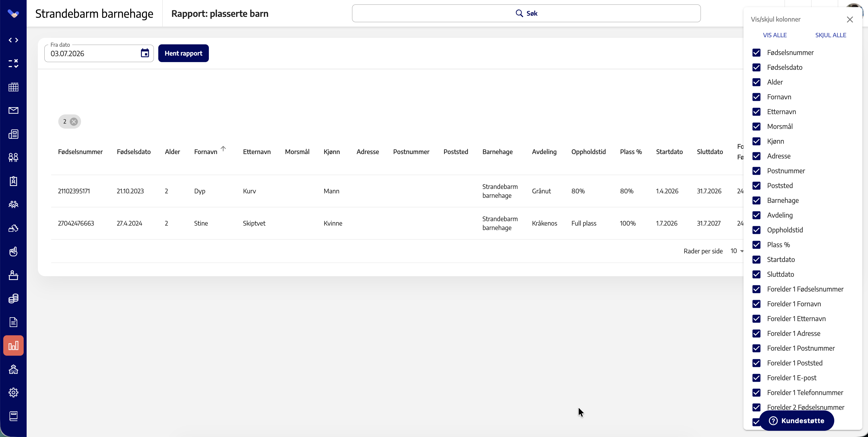Open the Rader per side dropdown

pyautogui.click(x=737, y=251)
